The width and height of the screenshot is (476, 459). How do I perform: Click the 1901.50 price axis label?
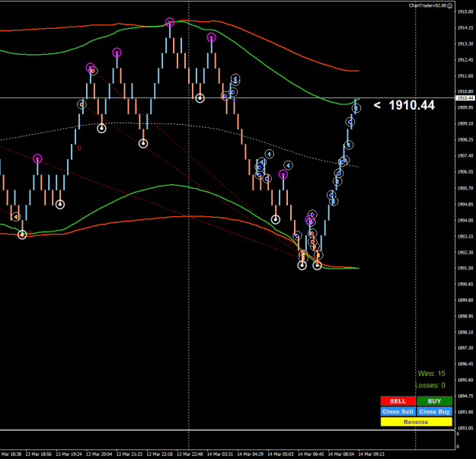(465, 268)
